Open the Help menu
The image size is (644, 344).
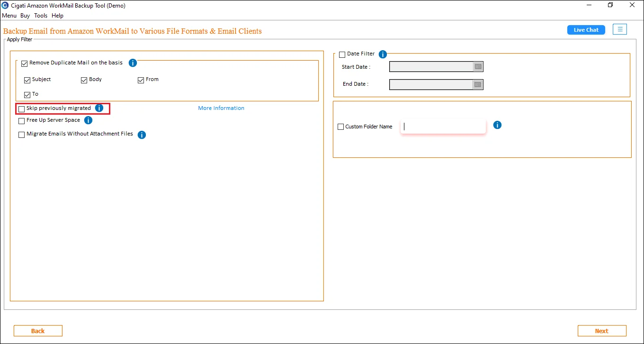click(58, 16)
